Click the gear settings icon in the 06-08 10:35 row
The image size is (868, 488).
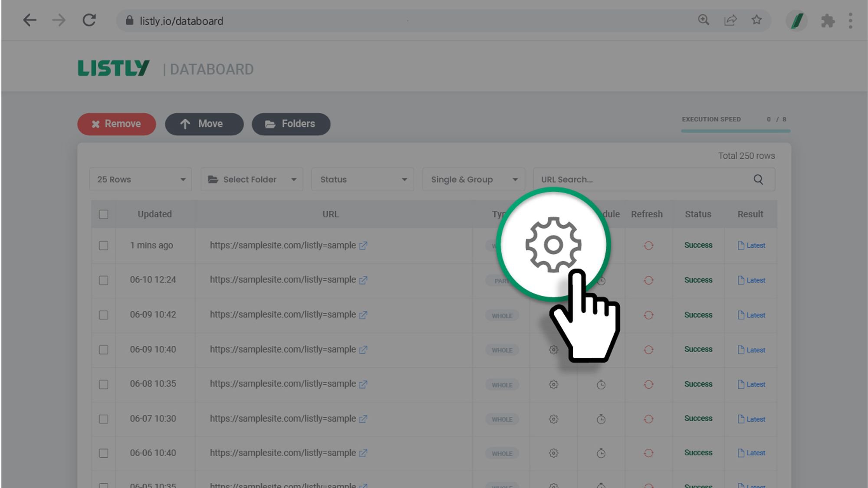click(553, 384)
